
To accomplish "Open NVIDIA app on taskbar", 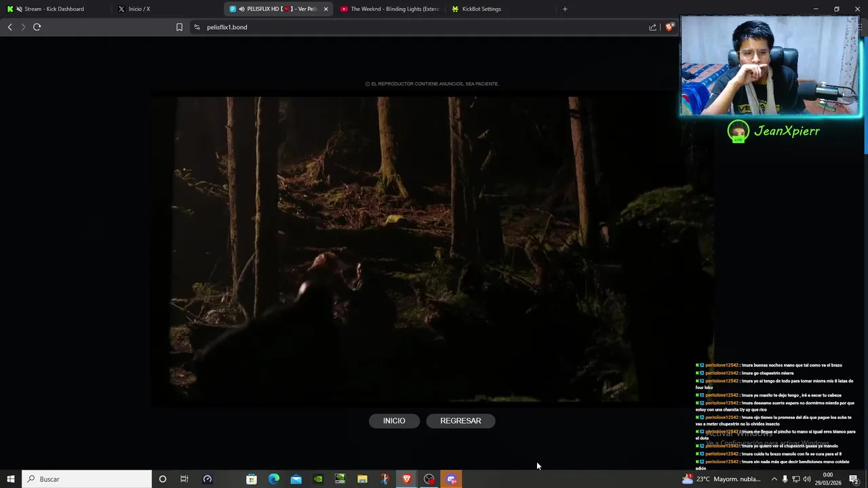I will [318, 479].
